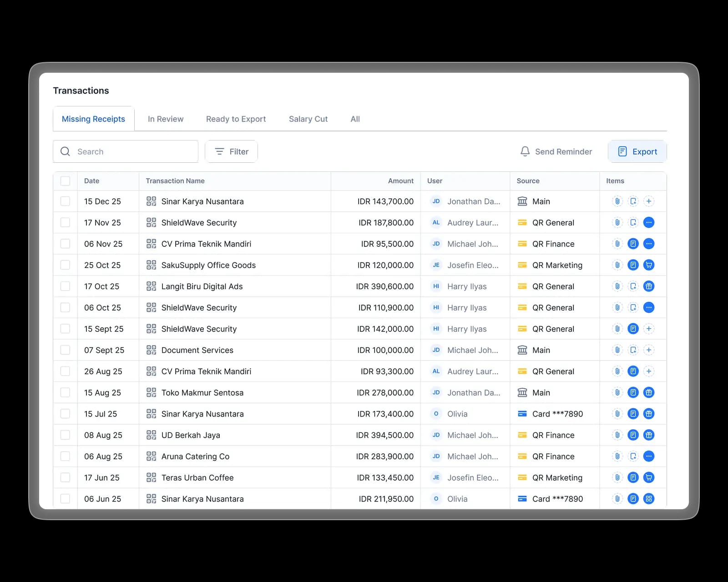Open the Salary Cut tab
Viewport: 728px width, 582px height.
click(308, 119)
